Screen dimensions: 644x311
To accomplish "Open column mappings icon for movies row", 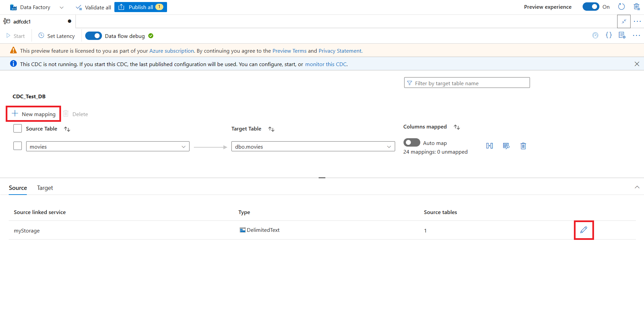I will (489, 146).
